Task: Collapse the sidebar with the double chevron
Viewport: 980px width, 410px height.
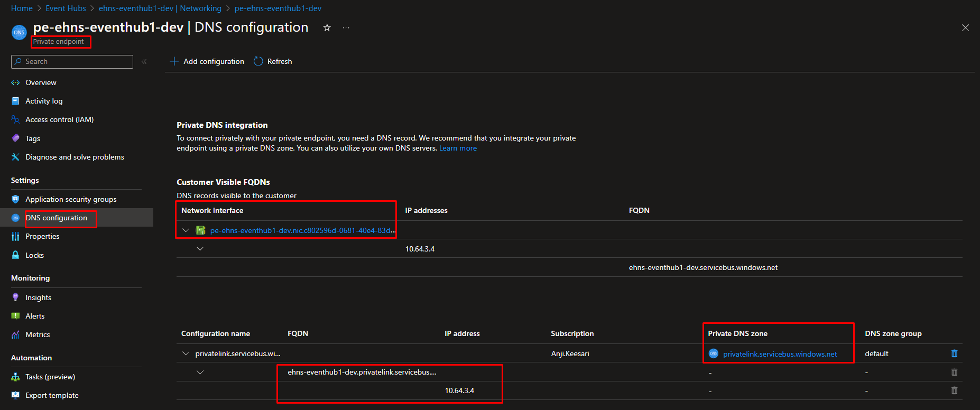Action: point(144,62)
